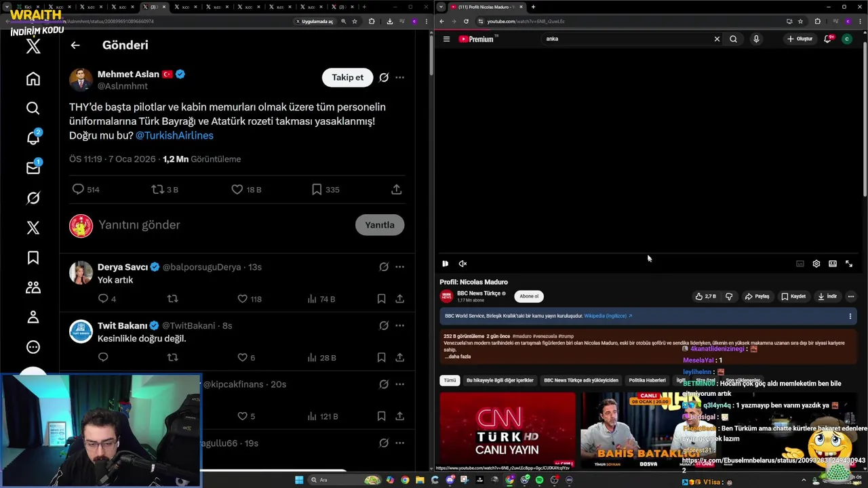Go back from Gönderi page
868x488 pixels.
pyautogui.click(x=75, y=45)
